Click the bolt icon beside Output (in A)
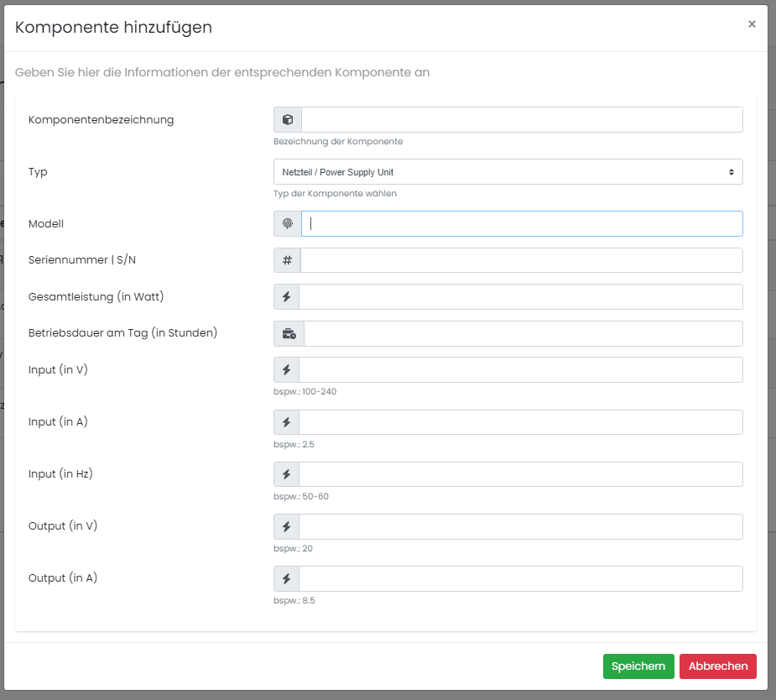Viewport: 776px width, 700px height. pyautogui.click(x=286, y=579)
